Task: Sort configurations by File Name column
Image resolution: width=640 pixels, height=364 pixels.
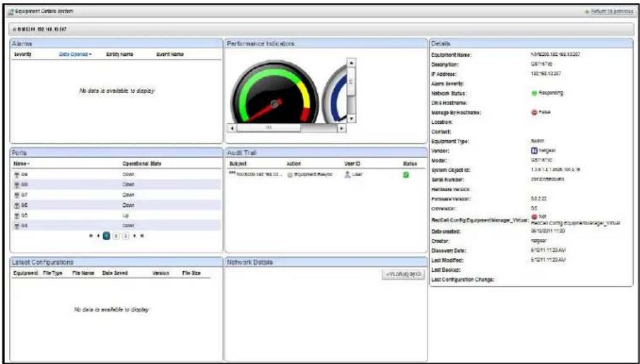Action: 83,273
